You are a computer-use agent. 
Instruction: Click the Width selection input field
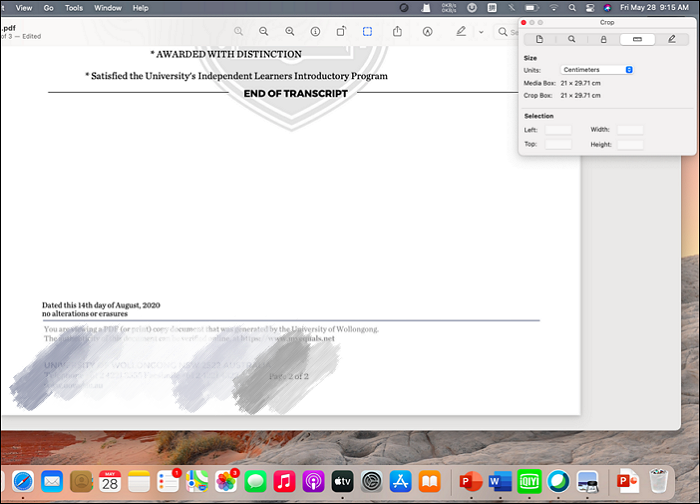point(630,130)
